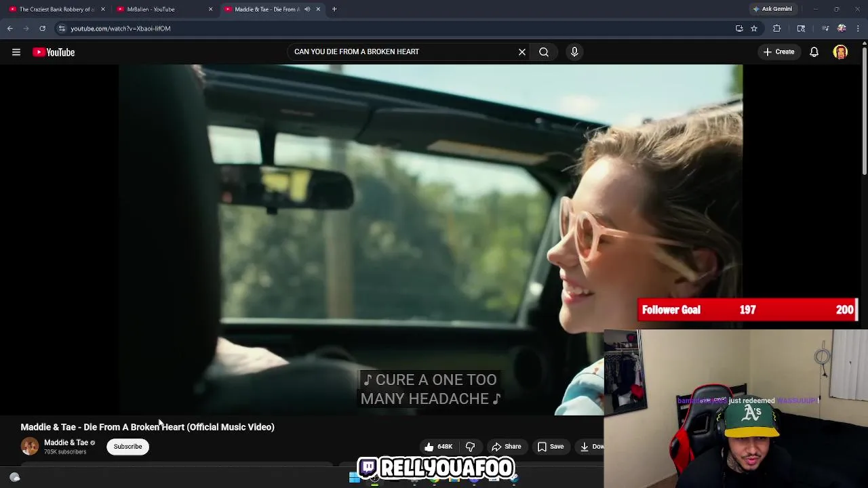Click the browser forward arrow

pyautogui.click(x=26, y=28)
